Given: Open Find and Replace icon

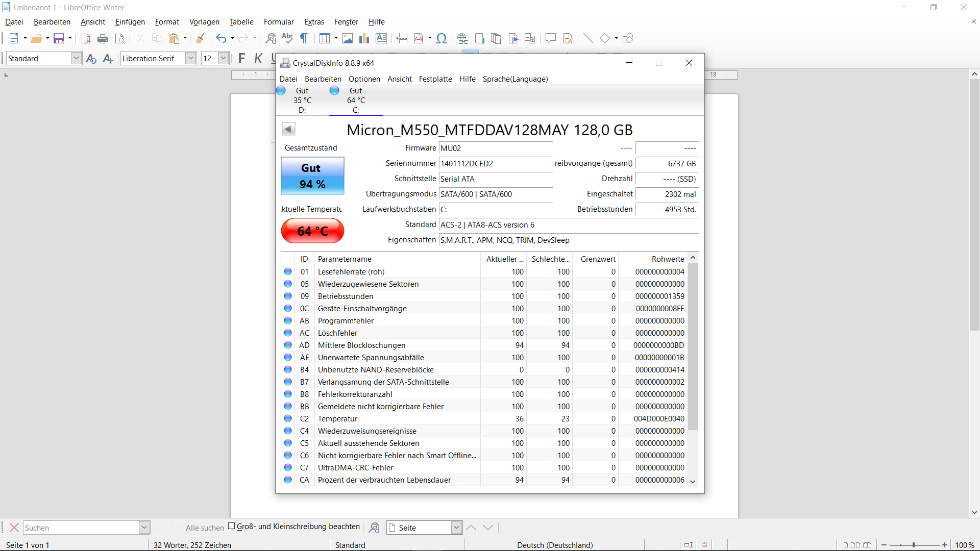Looking at the screenshot, I should [271, 38].
